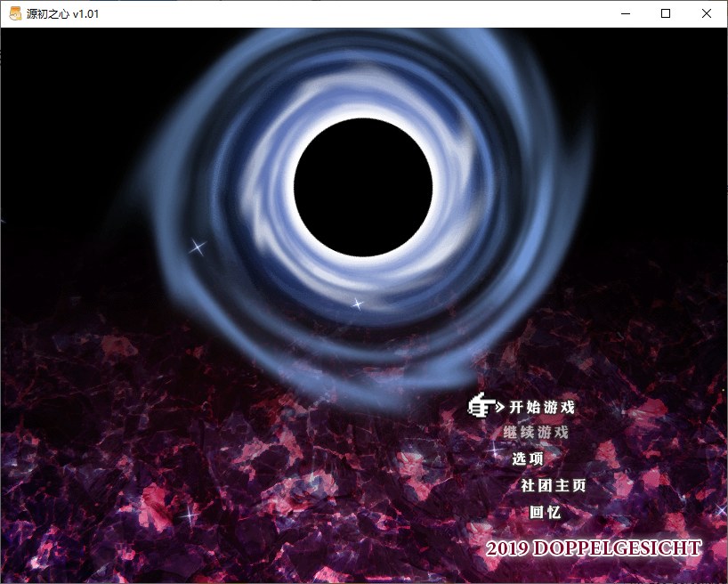Select 开始游戏 to start a new game

[x=541, y=408]
